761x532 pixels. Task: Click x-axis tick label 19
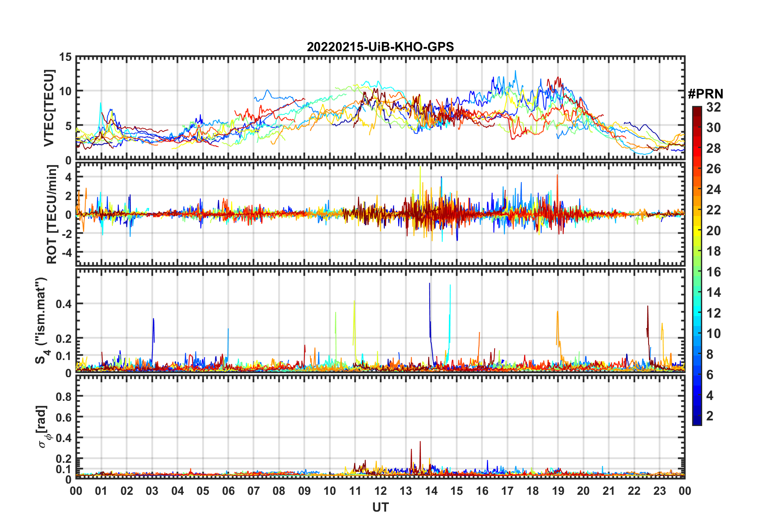pyautogui.click(x=558, y=491)
